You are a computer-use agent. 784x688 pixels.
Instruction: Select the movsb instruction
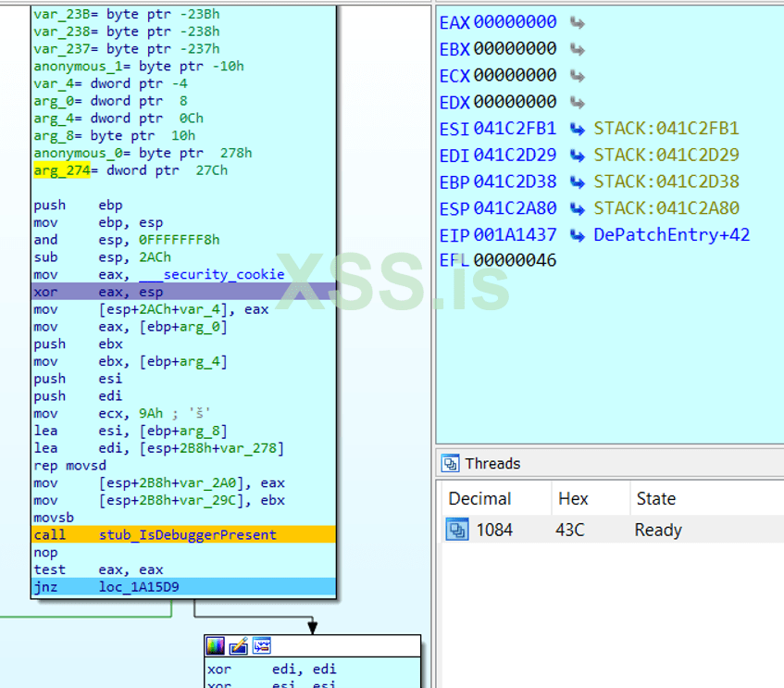pyautogui.click(x=54, y=518)
